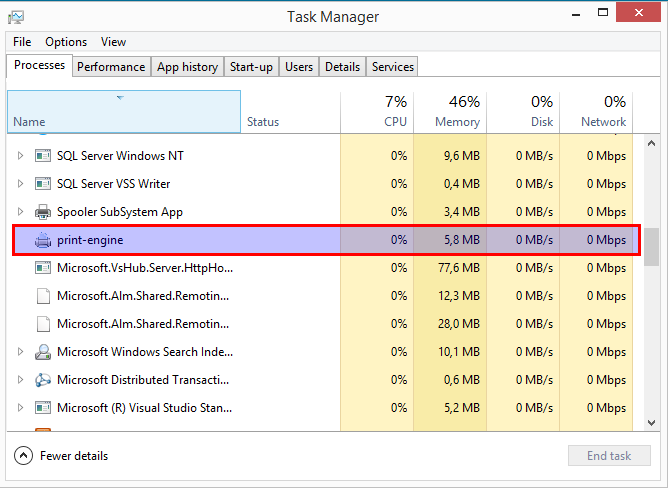Click the 3,4 MB memory value
This screenshot has width=668, height=488.
click(462, 212)
